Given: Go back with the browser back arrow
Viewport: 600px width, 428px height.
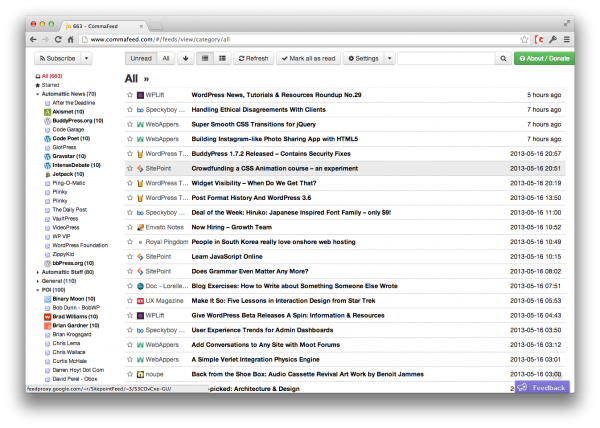Looking at the screenshot, I should click(x=33, y=39).
